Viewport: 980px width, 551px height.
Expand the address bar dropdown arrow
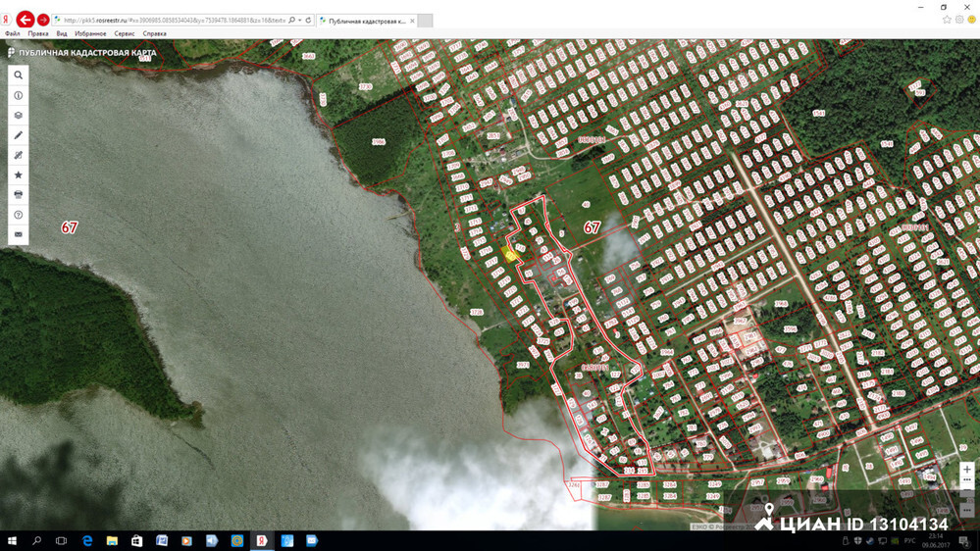click(x=300, y=21)
